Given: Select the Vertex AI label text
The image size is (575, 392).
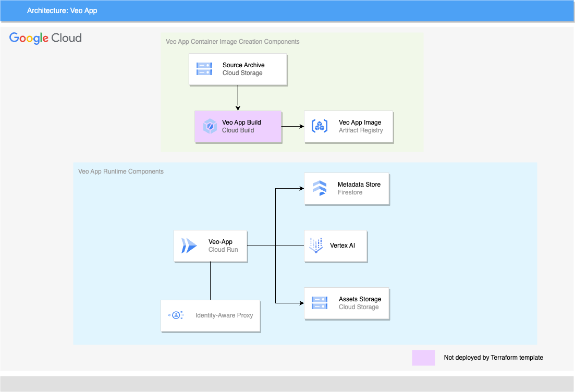Looking at the screenshot, I should [x=342, y=246].
